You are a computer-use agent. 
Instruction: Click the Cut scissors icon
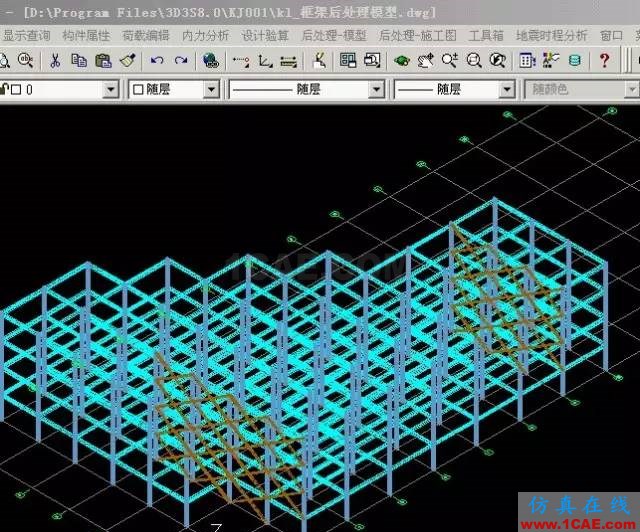point(55,60)
